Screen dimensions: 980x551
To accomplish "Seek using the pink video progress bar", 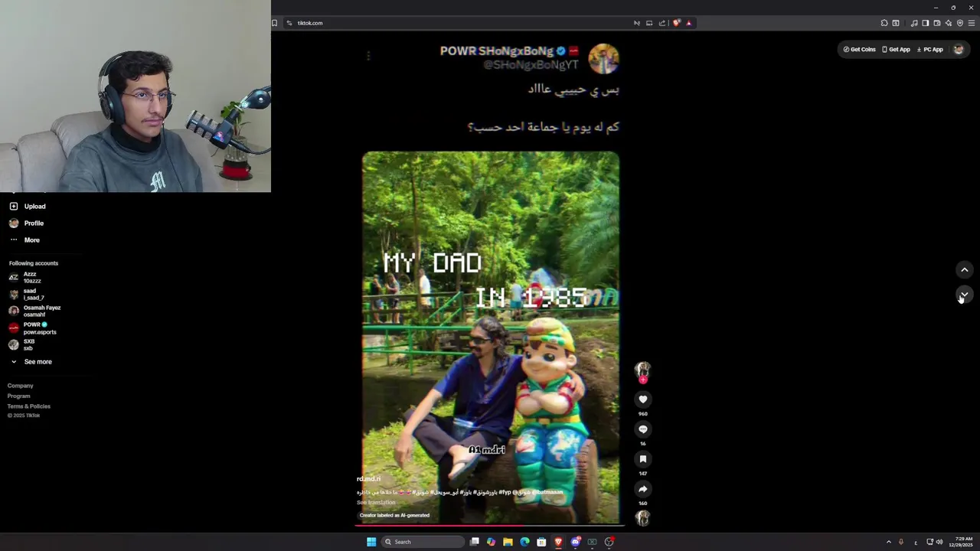I will point(490,526).
